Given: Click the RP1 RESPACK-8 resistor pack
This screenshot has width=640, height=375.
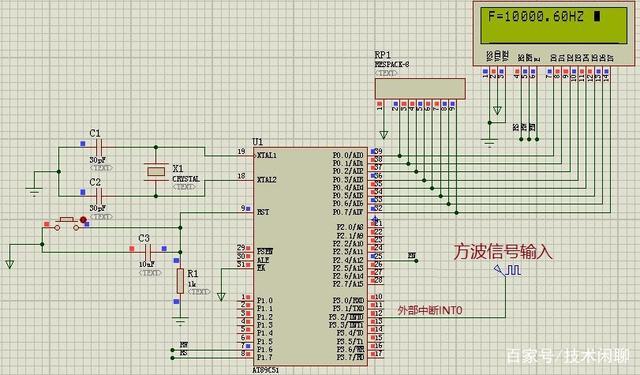Looking at the screenshot, I should pos(420,89).
